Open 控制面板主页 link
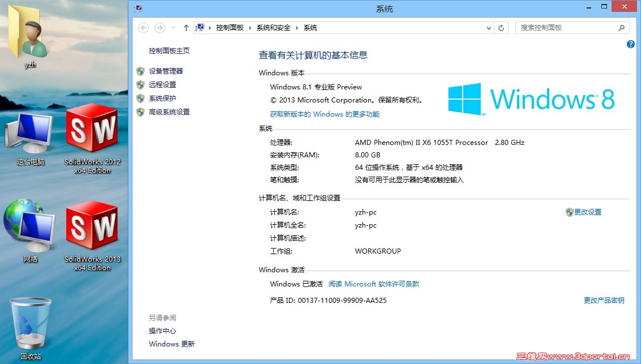 point(169,50)
